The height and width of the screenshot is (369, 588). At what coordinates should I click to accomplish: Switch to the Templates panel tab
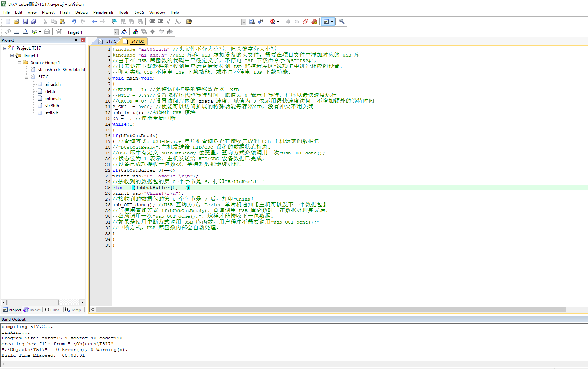coord(74,310)
